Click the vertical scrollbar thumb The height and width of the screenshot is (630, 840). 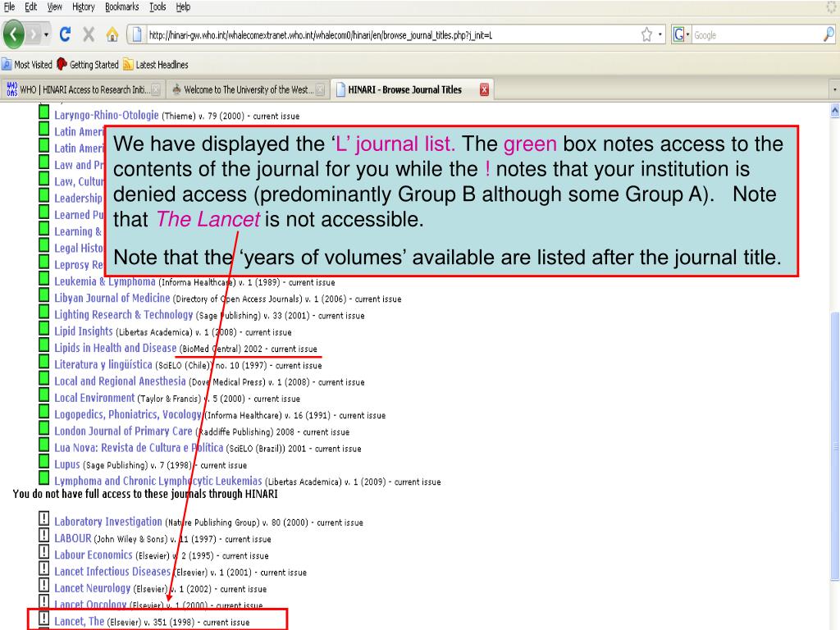click(834, 445)
